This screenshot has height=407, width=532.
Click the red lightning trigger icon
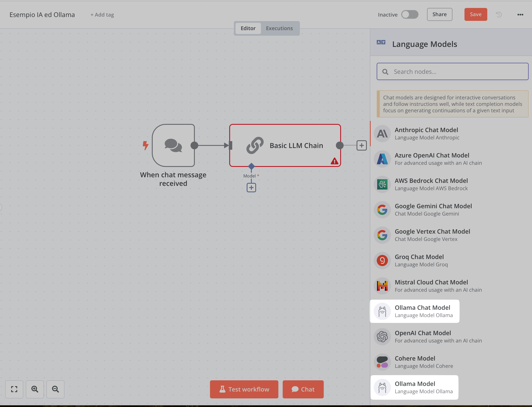coord(146,145)
